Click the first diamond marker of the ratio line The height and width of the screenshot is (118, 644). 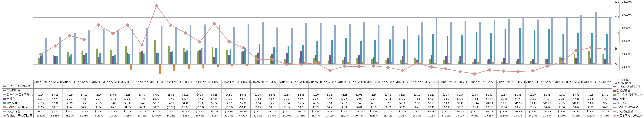click(x=41, y=54)
